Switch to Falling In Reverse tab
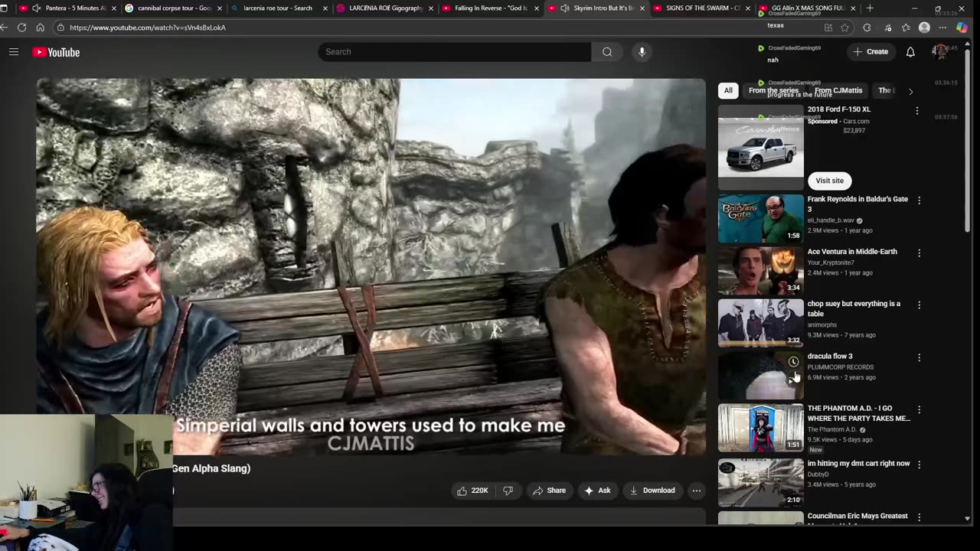 pos(491,8)
